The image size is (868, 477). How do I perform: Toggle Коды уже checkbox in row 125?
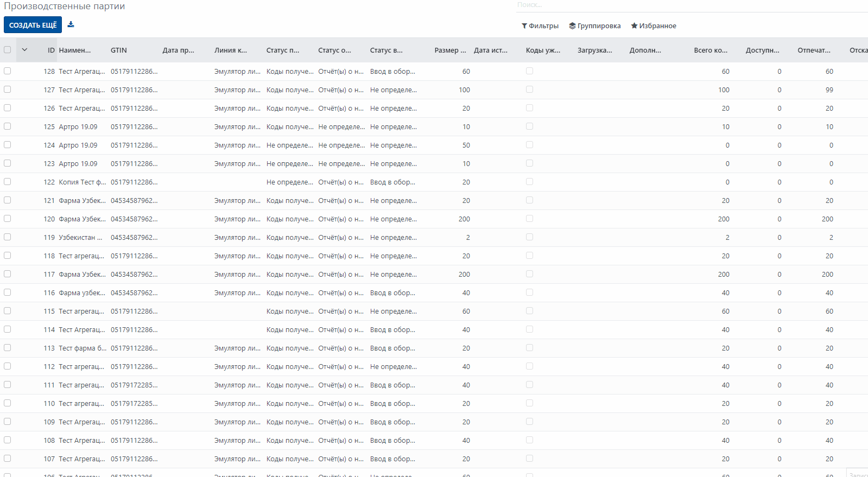[529, 126]
